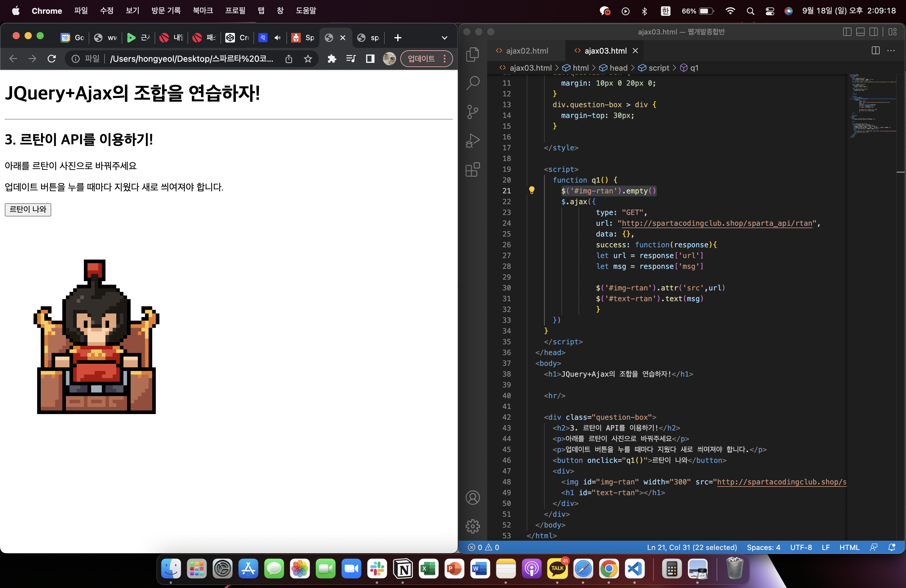Switch to the ajax02.html editor tab
The image size is (906, 588).
pyautogui.click(x=526, y=51)
